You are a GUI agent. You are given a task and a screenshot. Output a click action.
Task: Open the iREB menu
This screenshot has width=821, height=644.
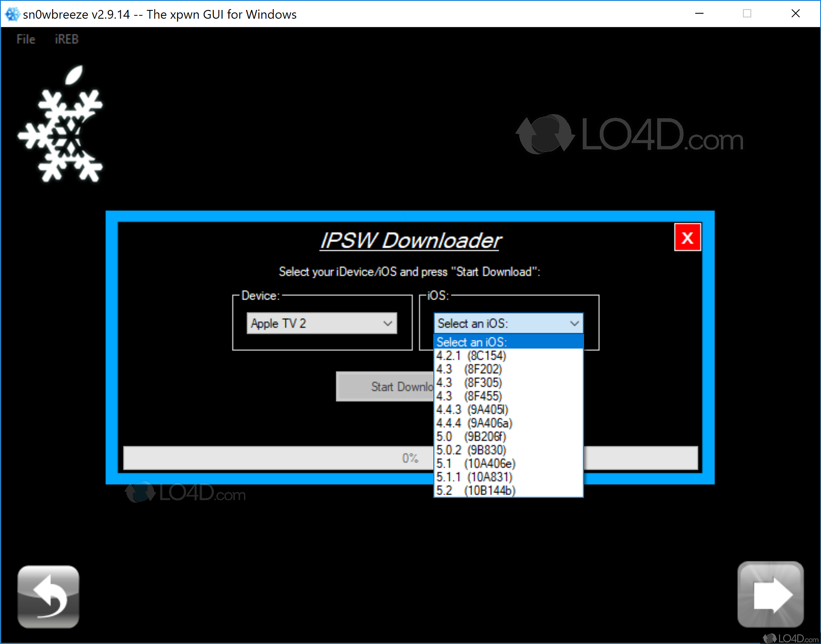[x=66, y=39]
